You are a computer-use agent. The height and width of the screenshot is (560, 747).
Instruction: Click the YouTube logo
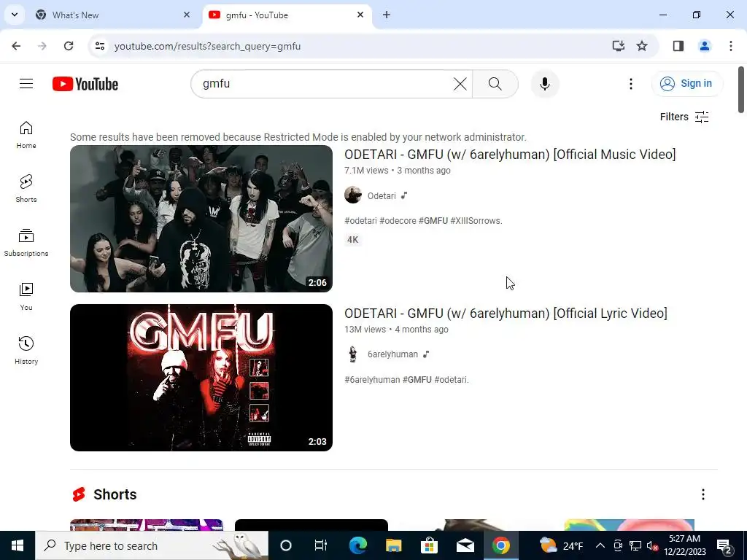coord(85,84)
